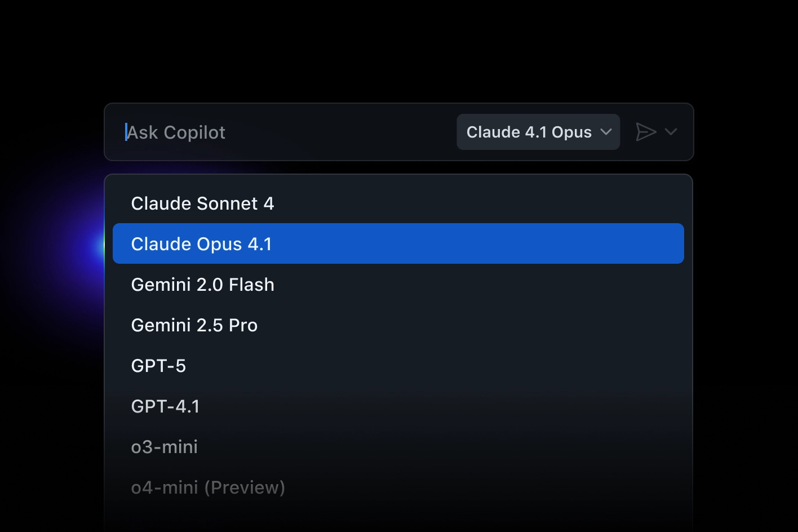The height and width of the screenshot is (532, 798).
Task: Choose the highlighted Claude Opus 4.1 option
Action: point(398,243)
